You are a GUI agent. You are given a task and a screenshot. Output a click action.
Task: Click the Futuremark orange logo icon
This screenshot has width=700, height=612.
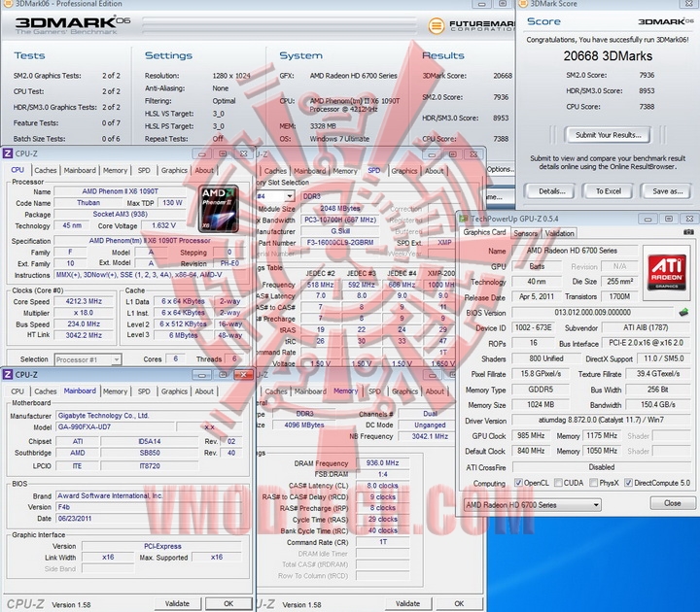tap(437, 25)
